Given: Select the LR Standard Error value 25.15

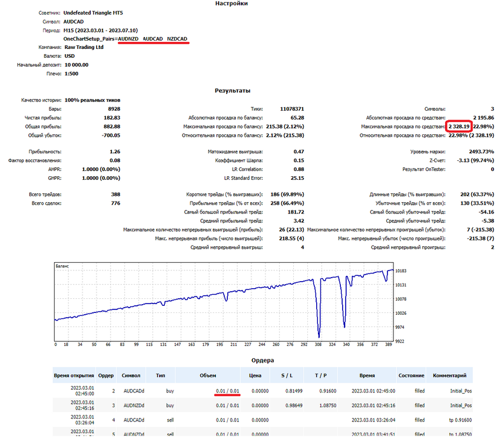Looking at the screenshot, I should point(297,178).
